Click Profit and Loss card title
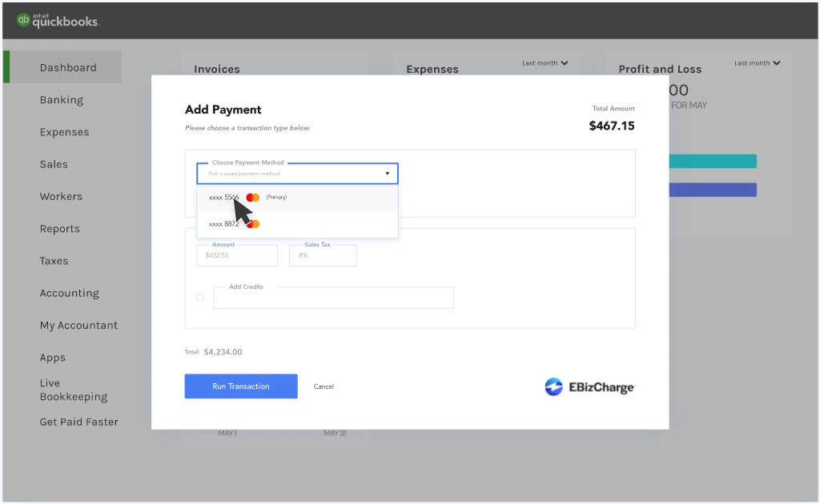This screenshot has height=504, width=820. click(x=660, y=69)
